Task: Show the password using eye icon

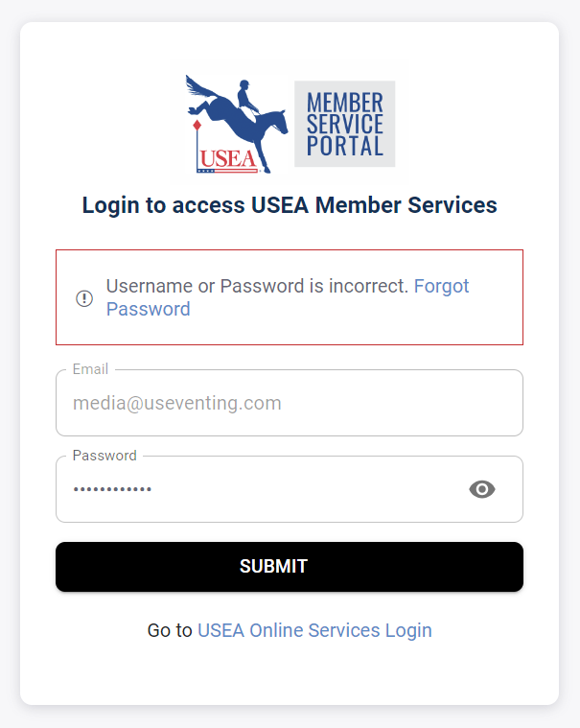Action: (x=481, y=489)
